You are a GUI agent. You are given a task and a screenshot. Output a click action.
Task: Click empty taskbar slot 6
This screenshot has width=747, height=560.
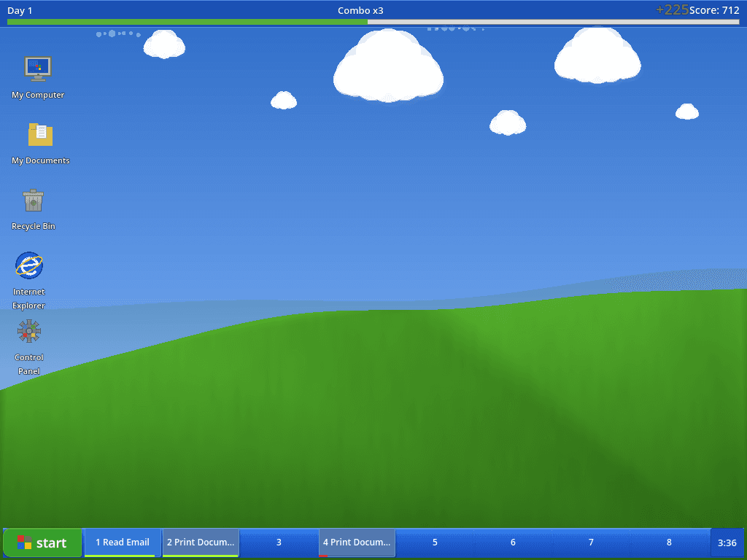(x=513, y=542)
